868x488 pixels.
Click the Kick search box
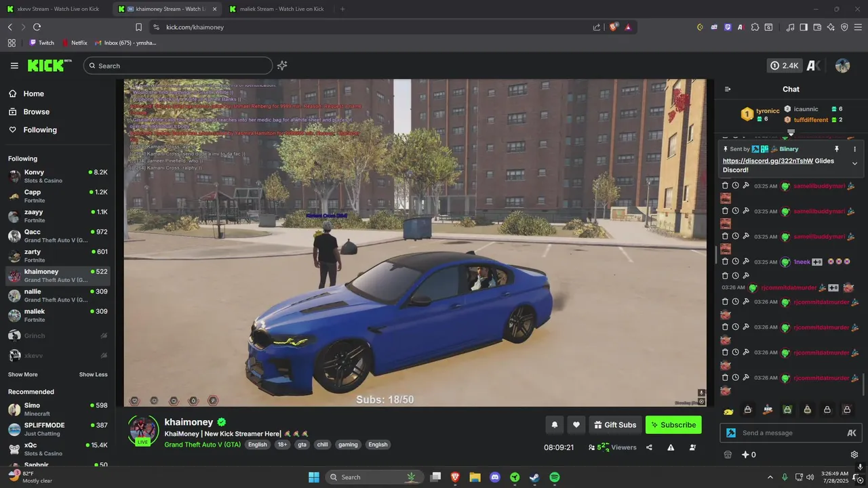point(178,66)
